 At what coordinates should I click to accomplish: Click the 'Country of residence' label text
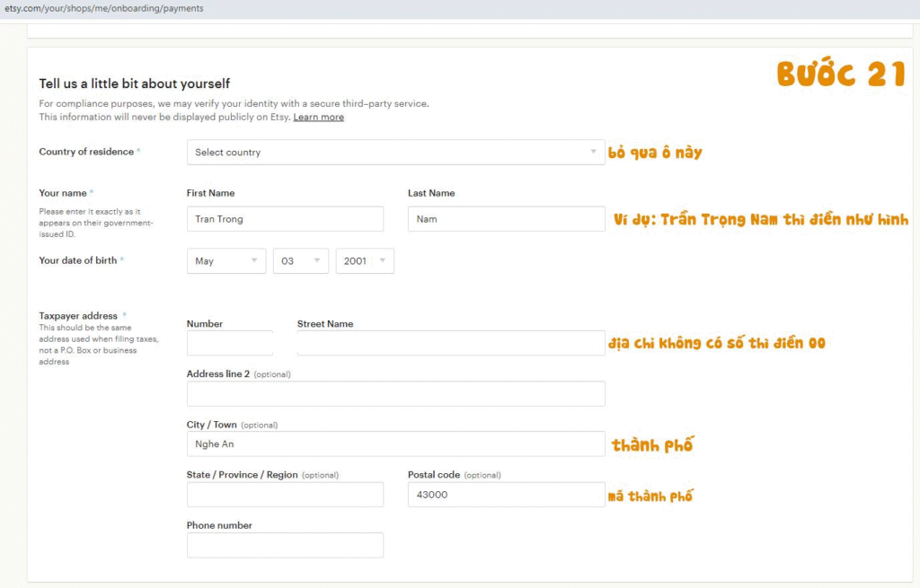pyautogui.click(x=86, y=152)
